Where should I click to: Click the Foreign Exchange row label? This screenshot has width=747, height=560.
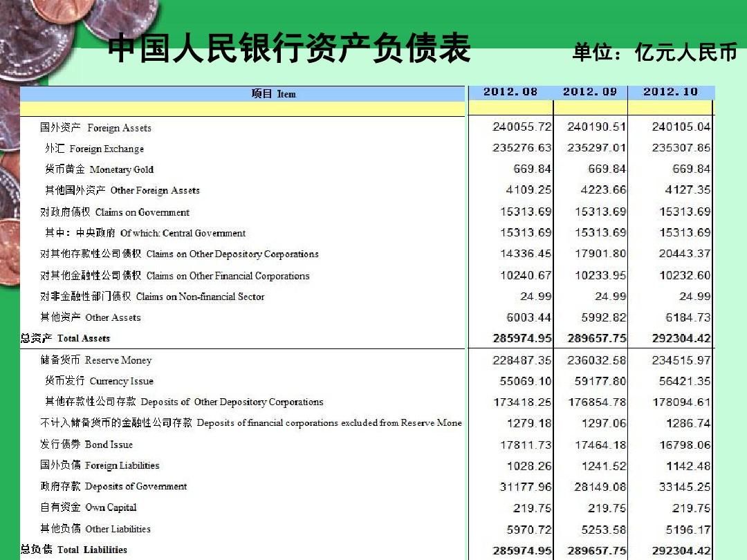[94, 149]
